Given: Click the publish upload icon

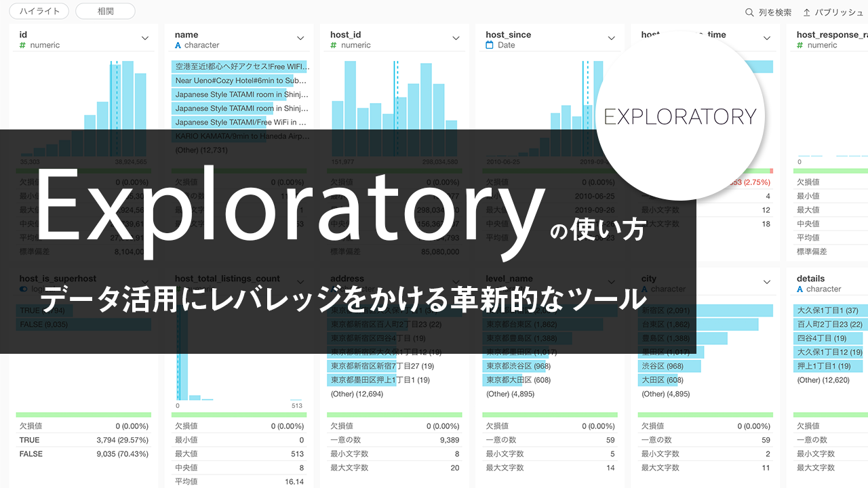Looking at the screenshot, I should point(807,12).
